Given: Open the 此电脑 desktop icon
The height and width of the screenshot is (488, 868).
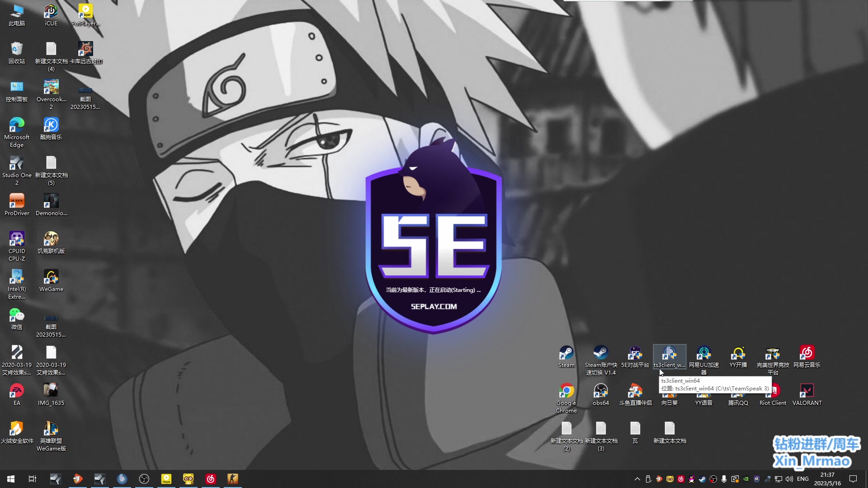Looking at the screenshot, I should point(17,15).
